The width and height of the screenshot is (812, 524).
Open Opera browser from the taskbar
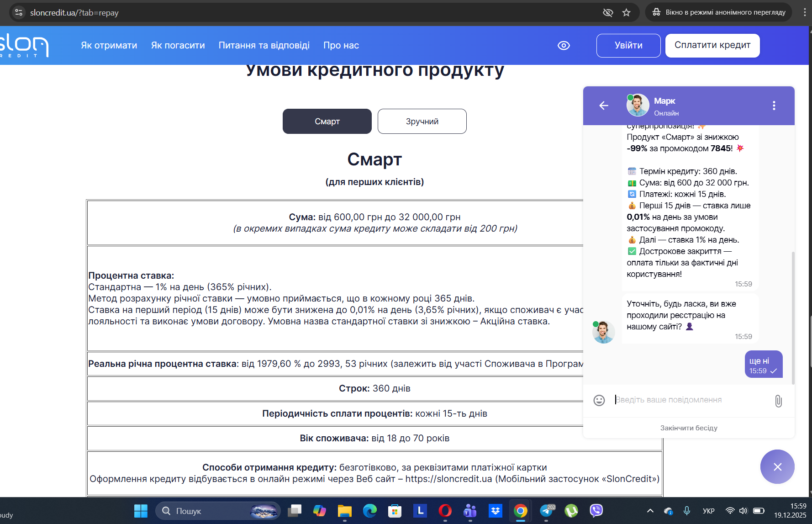[x=445, y=511]
